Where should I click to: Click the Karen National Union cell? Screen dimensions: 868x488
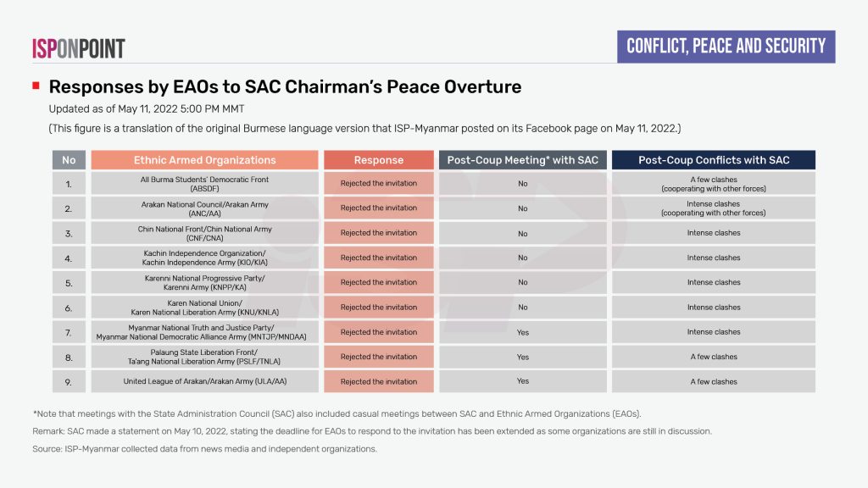tap(204, 308)
